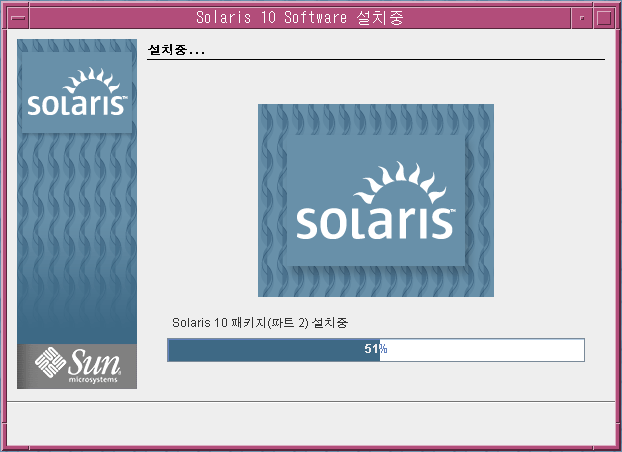This screenshot has width=622, height=452.
Task: Click the Solaris logo in the left sidebar
Action: click(77, 92)
